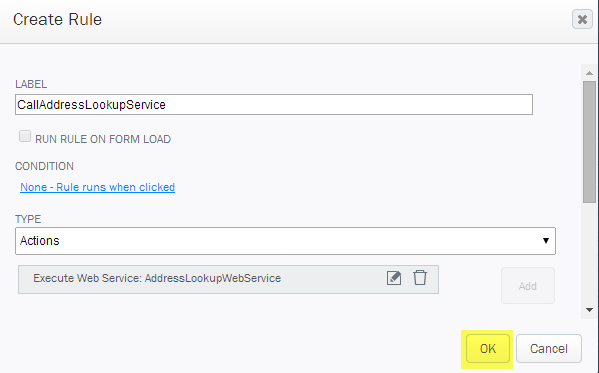Open the Type dropdown showing Actions
This screenshot has width=599, height=373.
pyautogui.click(x=285, y=241)
